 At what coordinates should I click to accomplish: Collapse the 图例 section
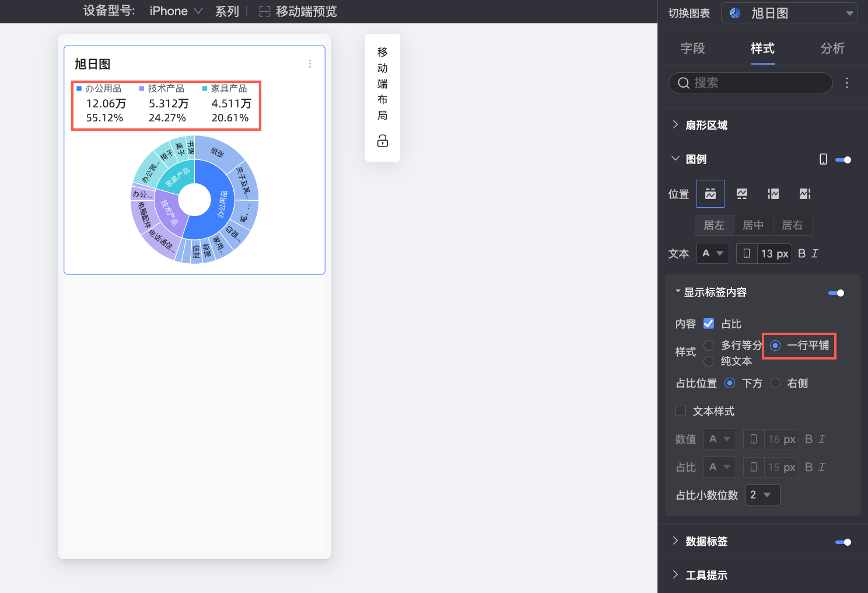tap(675, 159)
